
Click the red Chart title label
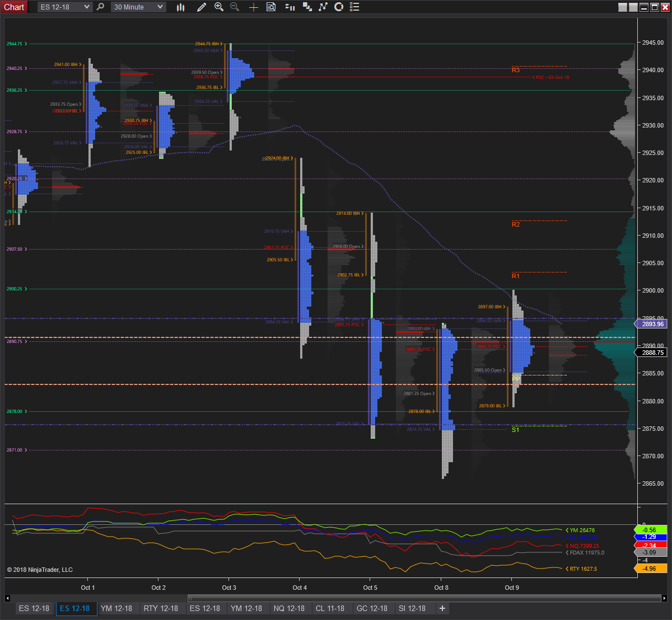pyautogui.click(x=14, y=7)
